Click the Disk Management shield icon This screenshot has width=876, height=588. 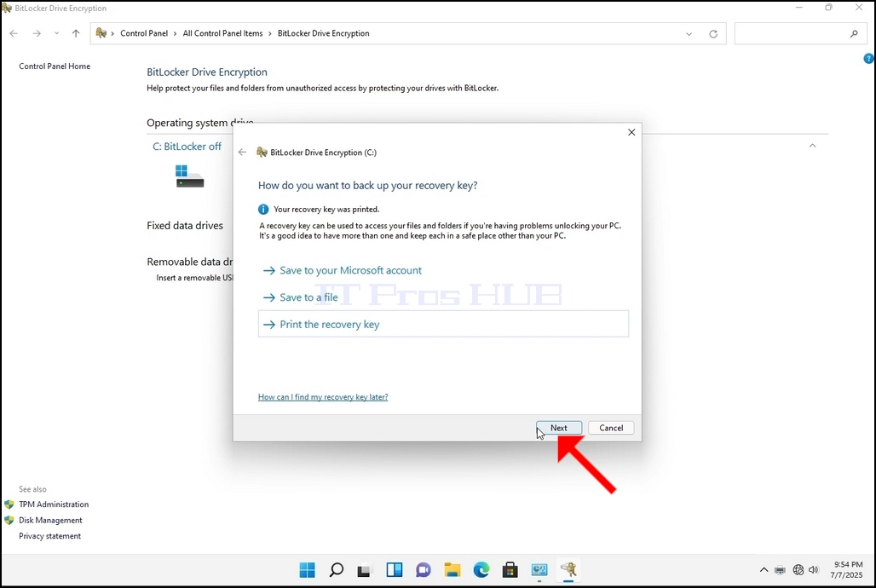pos(9,520)
